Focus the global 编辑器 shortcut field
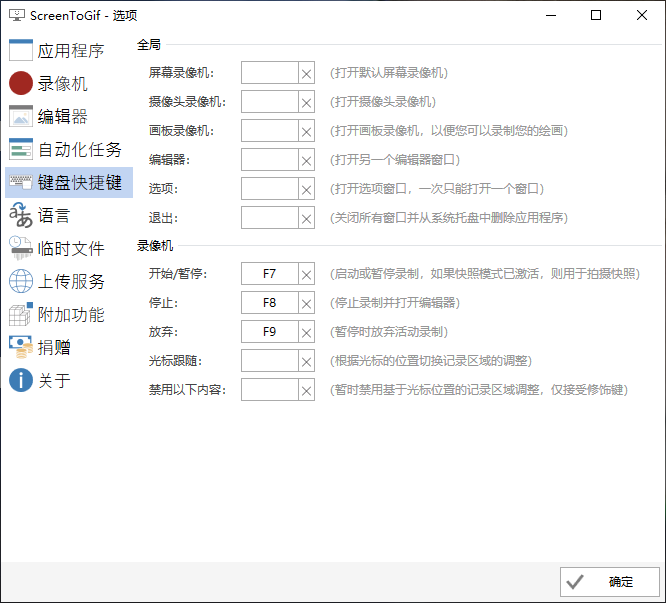Image resolution: width=666 pixels, height=603 pixels. pos(270,160)
